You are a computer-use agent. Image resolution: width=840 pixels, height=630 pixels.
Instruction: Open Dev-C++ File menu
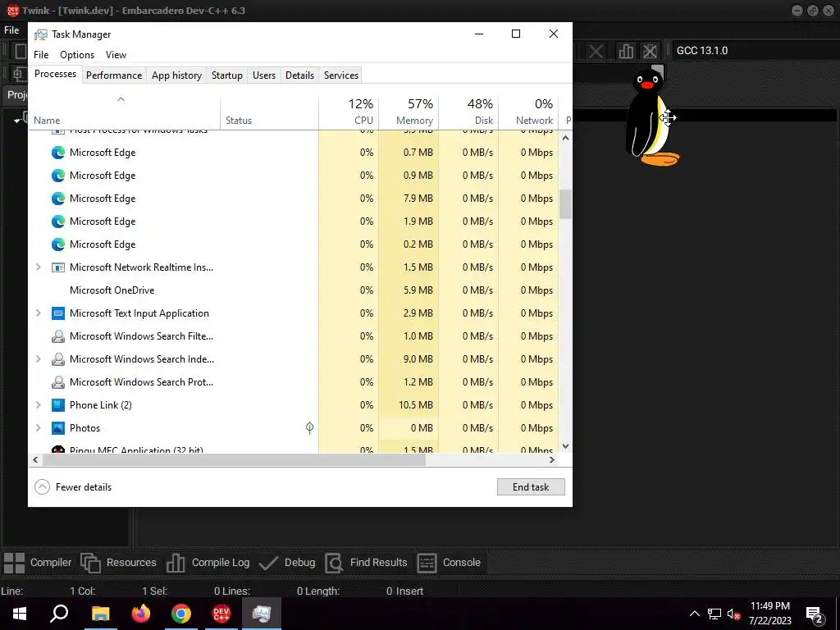point(11,30)
